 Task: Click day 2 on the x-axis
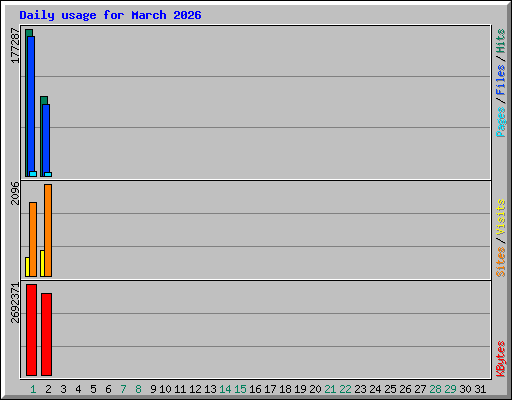click(48, 389)
